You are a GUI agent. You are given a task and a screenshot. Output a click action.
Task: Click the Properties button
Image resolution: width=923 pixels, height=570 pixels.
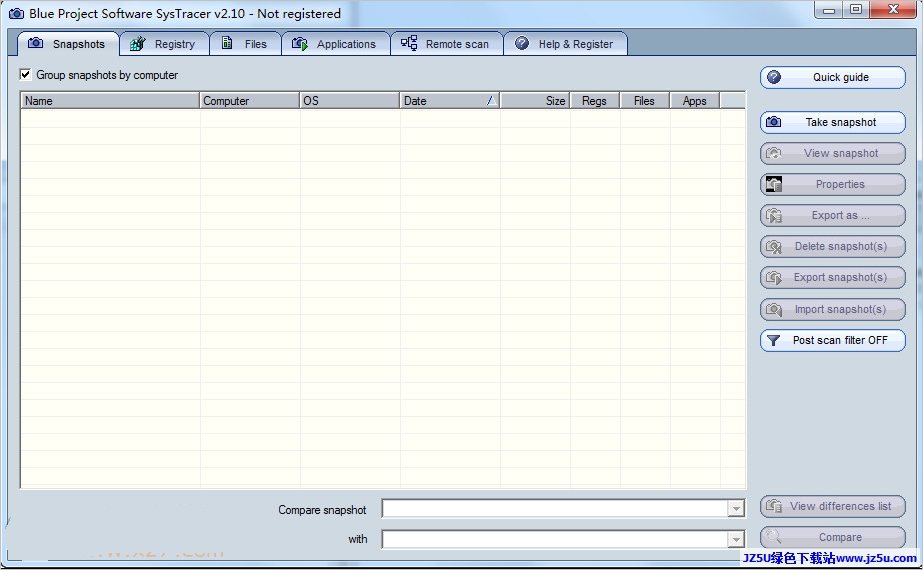point(833,184)
